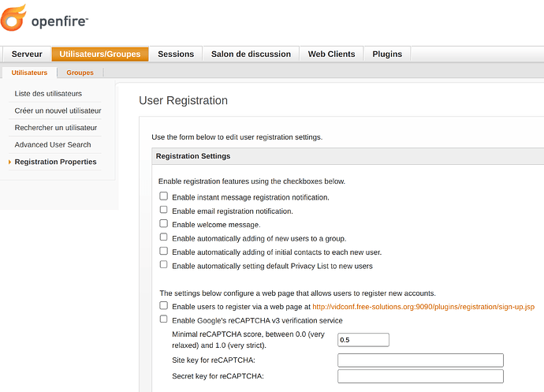544x392 pixels.
Task: Click Créer un nouvel utilisateur
Action: [x=58, y=110]
